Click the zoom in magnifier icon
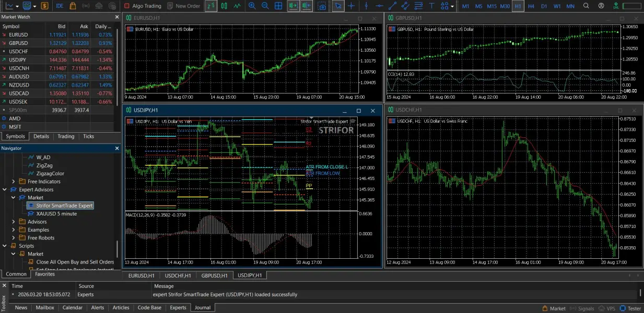Viewport: 644px width, 313px height. 252,6
